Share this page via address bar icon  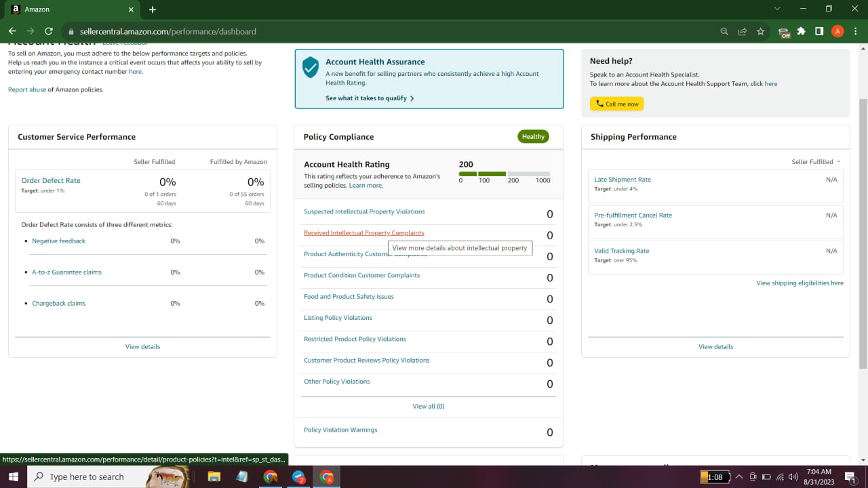[743, 31]
